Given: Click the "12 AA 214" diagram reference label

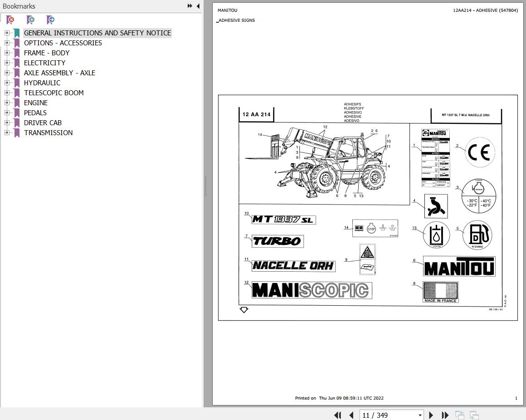Looking at the screenshot, I should click(256, 114).
